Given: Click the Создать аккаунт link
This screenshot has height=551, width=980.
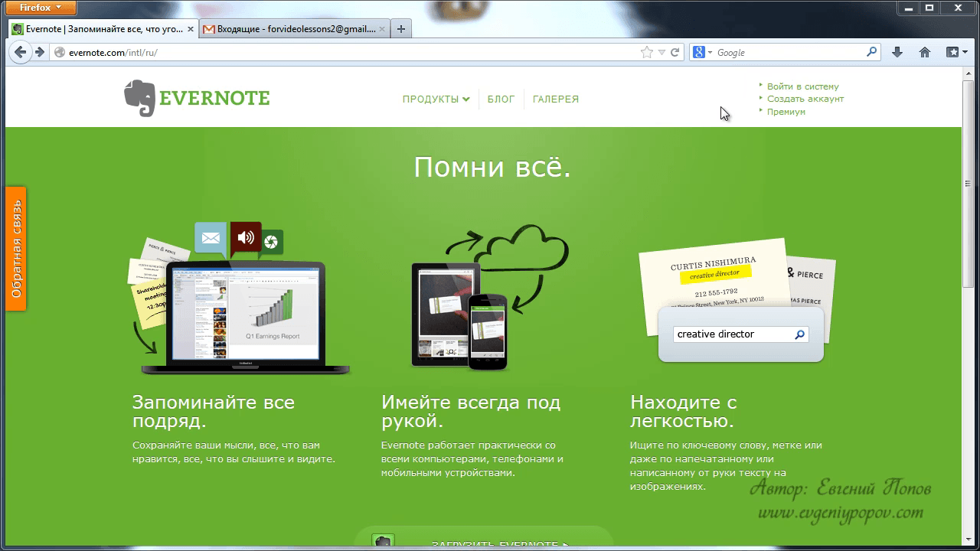Looking at the screenshot, I should [x=805, y=99].
